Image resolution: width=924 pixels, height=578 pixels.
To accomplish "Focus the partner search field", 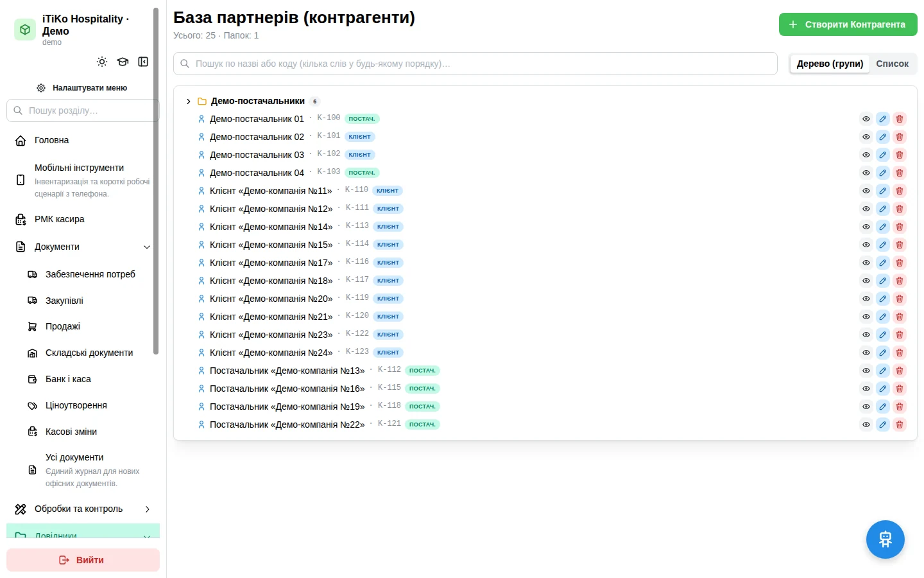I will coord(475,64).
